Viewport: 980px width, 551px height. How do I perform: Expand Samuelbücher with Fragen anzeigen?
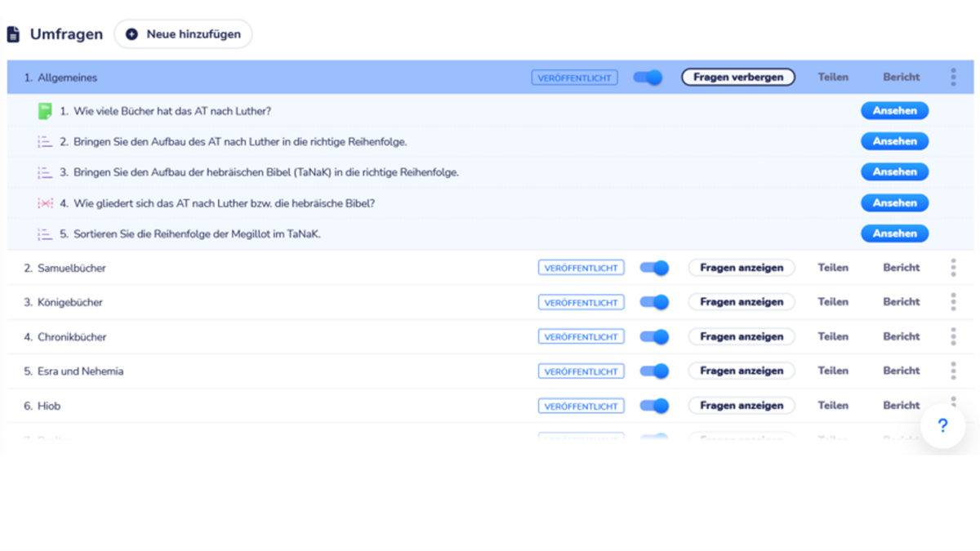click(x=742, y=268)
